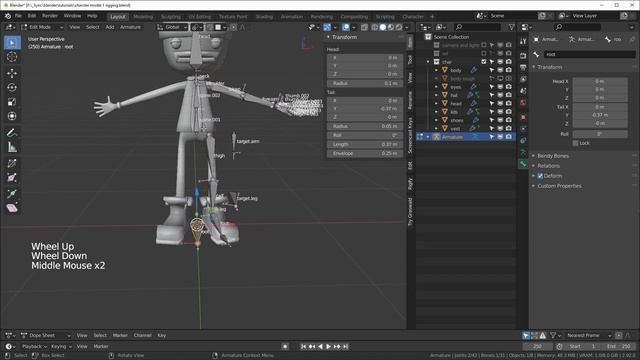Select the Roll tool

point(12,163)
